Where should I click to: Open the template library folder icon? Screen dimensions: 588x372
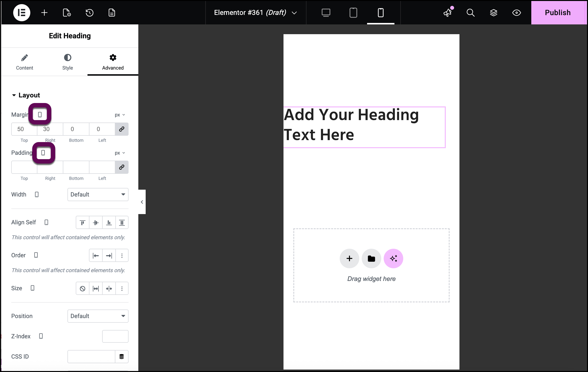371,258
